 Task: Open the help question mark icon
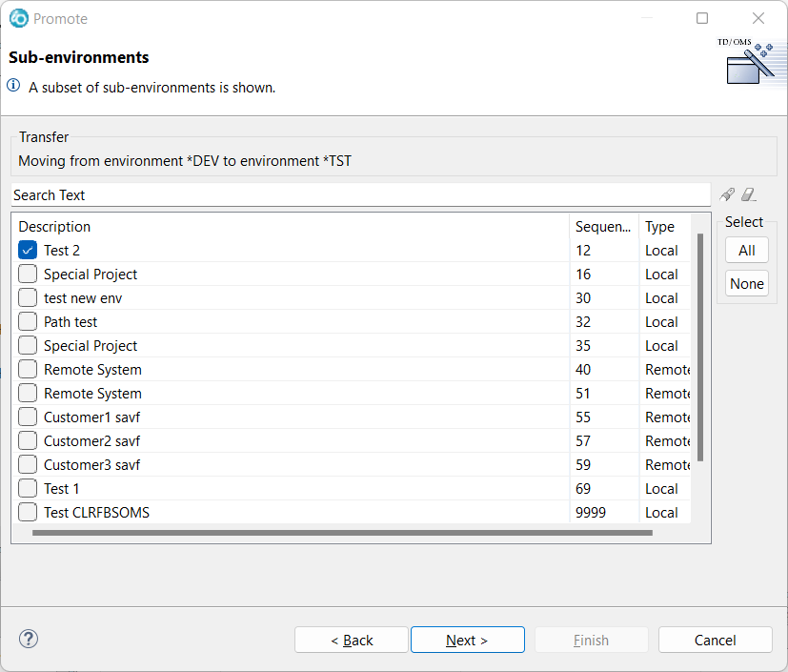tap(29, 639)
